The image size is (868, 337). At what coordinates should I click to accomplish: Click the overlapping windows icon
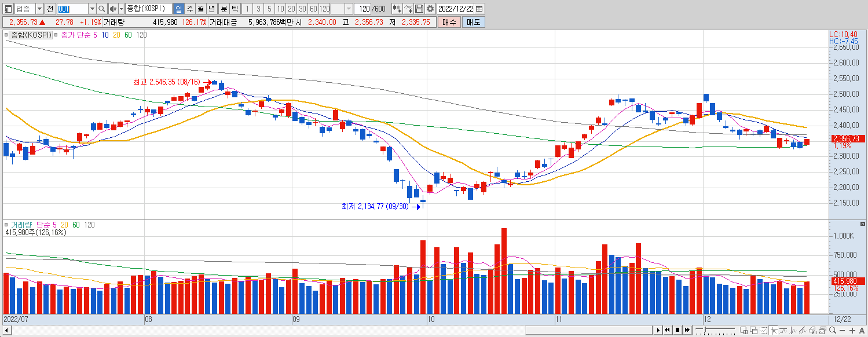[753, 331]
